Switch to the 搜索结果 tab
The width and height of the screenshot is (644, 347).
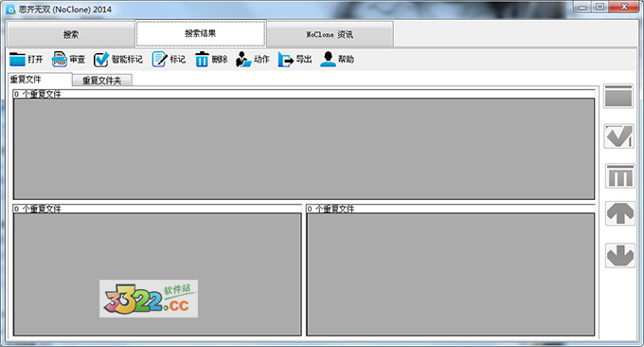(x=201, y=33)
